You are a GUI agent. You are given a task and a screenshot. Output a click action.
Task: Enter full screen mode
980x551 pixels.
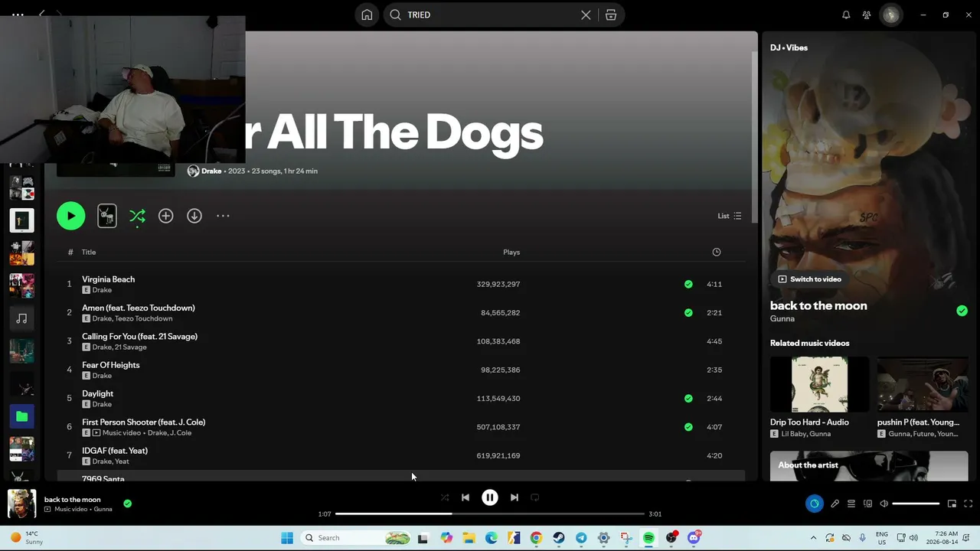(x=968, y=504)
